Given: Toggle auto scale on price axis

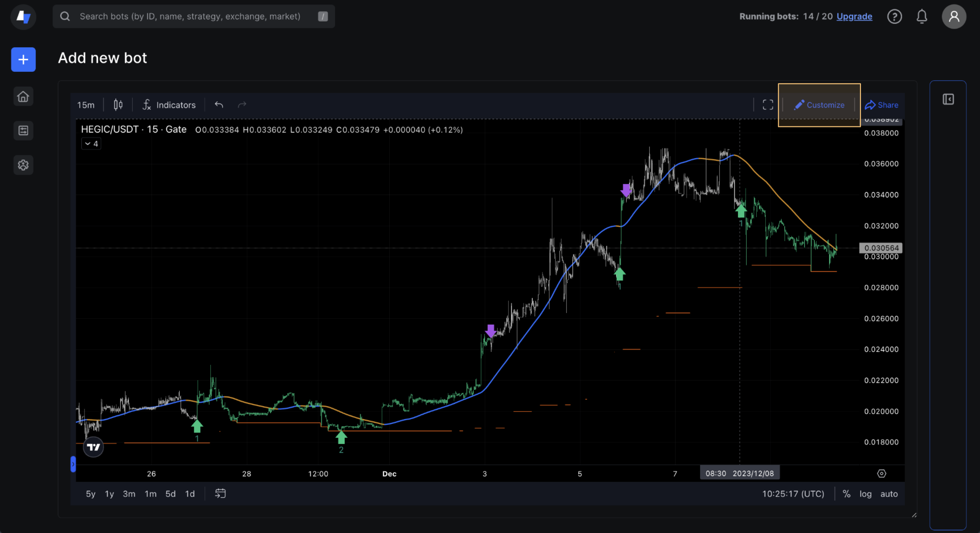Looking at the screenshot, I should click(889, 494).
